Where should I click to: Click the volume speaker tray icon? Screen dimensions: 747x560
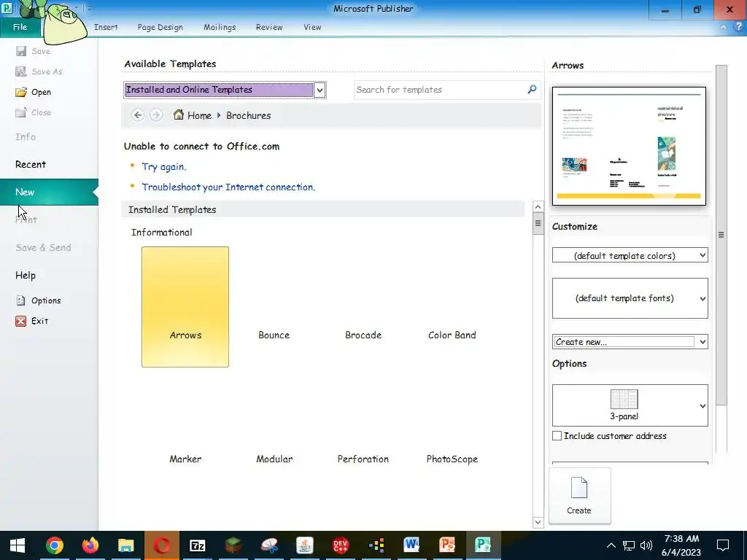(646, 545)
